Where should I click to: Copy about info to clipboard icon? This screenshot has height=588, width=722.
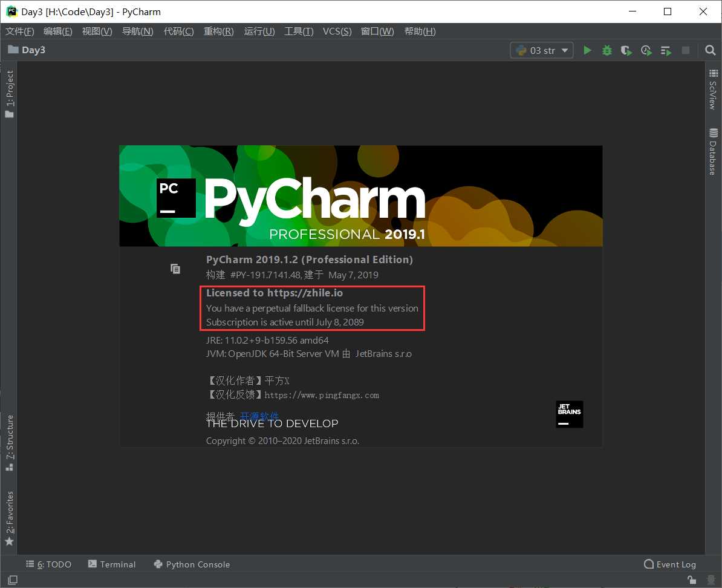[175, 269]
